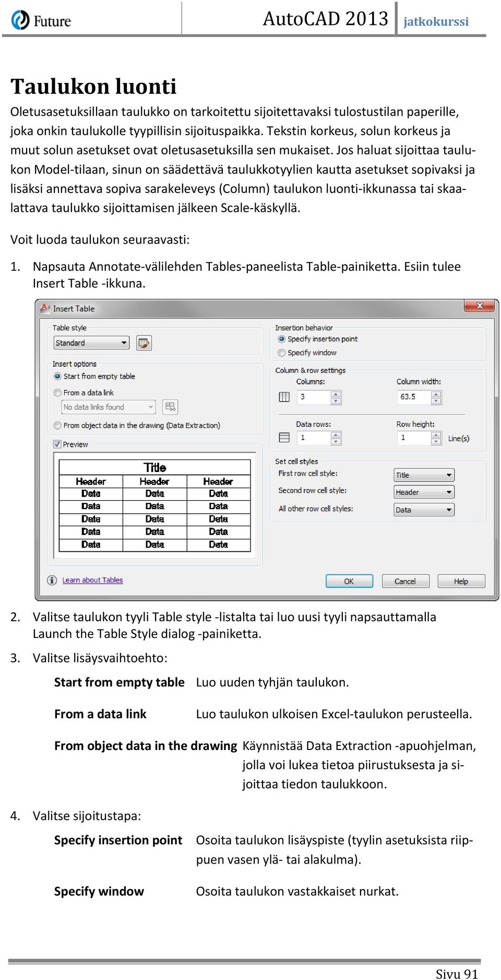Click the Columns grid icon
Image resolution: width=501 pixels, height=980 pixels.
coord(284,397)
